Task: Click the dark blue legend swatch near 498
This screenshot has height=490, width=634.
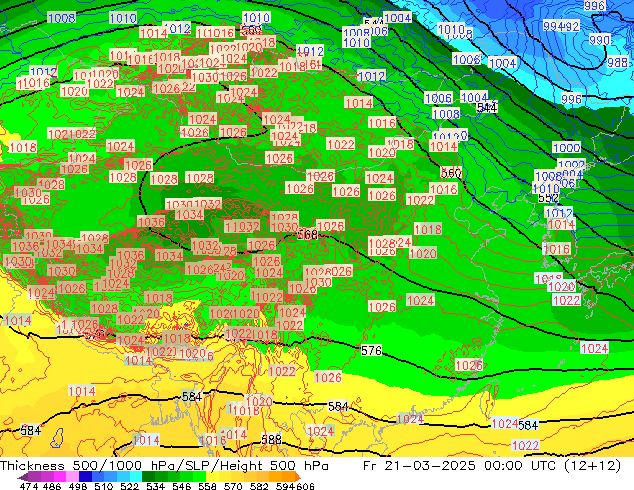Action: tap(85, 477)
